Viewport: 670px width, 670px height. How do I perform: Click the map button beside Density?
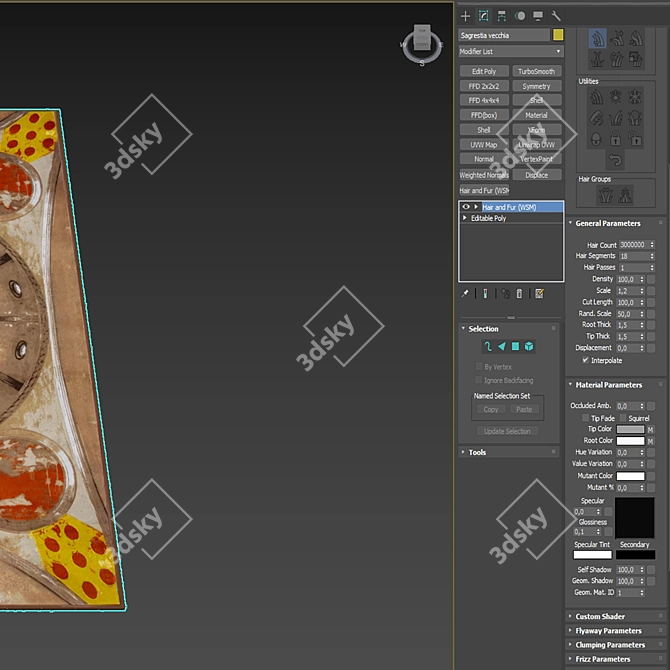coord(651,279)
